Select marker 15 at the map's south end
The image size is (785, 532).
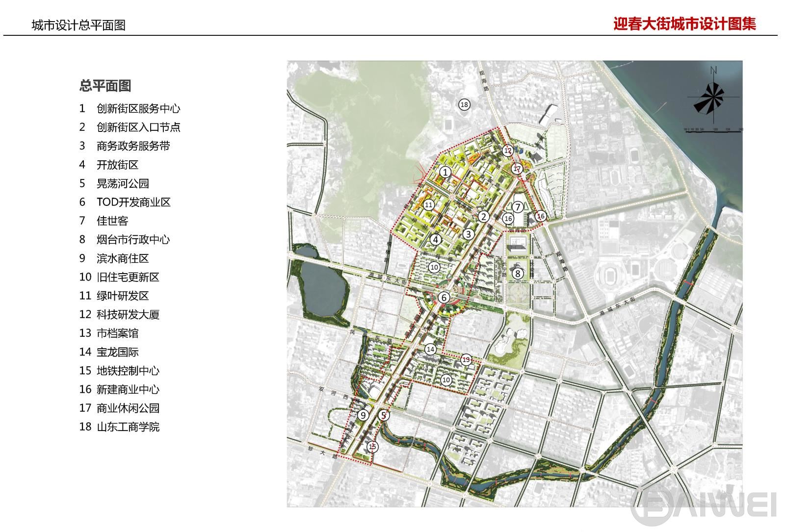(x=372, y=446)
